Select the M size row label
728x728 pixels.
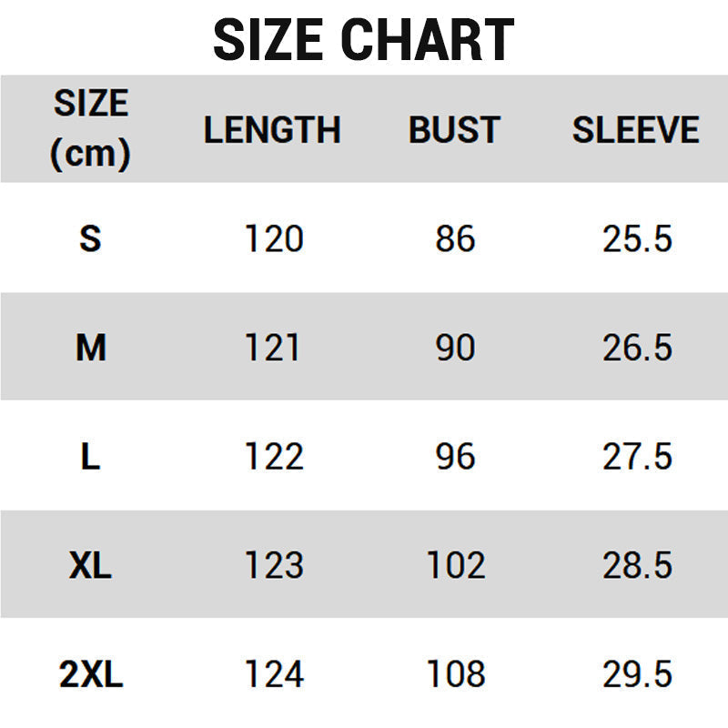click(x=90, y=348)
